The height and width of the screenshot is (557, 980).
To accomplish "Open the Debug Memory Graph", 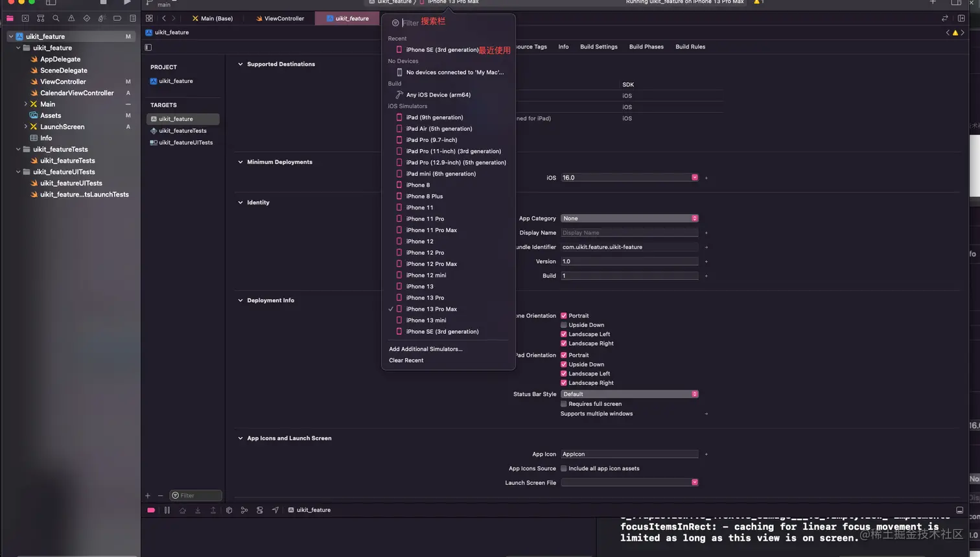I will coord(244,510).
